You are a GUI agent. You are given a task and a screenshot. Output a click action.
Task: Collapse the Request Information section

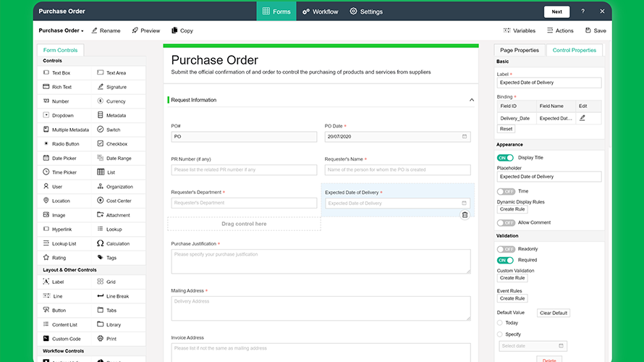tap(472, 100)
